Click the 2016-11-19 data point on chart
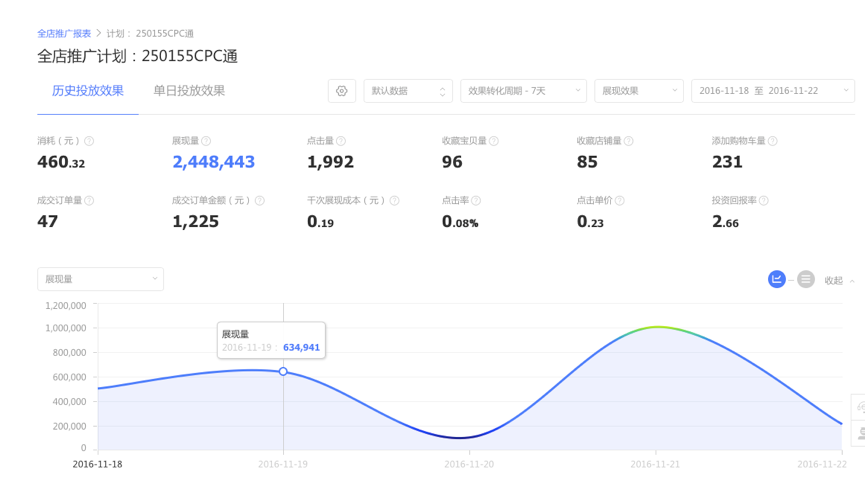 click(x=283, y=371)
